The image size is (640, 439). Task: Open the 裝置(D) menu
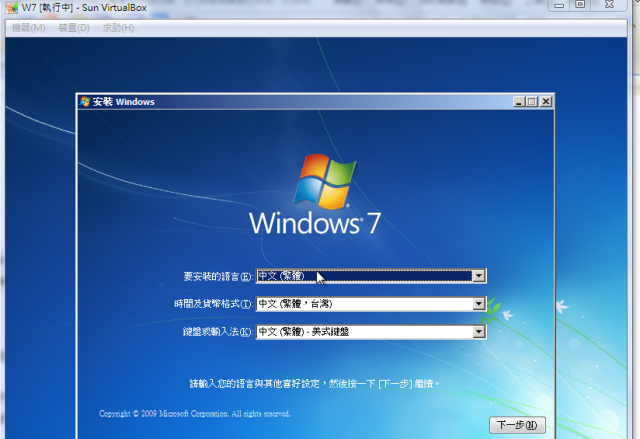coord(74,28)
